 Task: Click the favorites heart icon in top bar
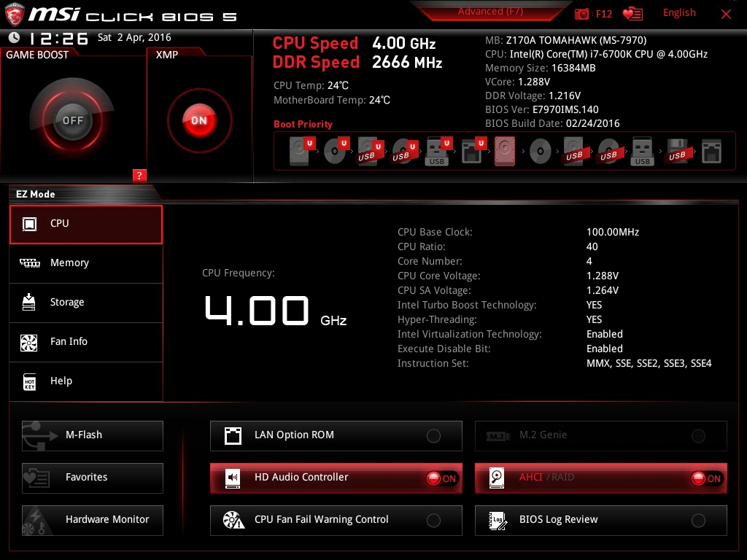coord(632,14)
